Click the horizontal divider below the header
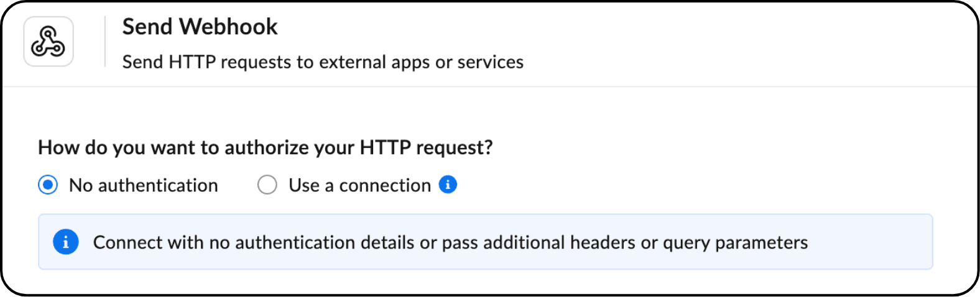980x297 pixels. click(490, 86)
